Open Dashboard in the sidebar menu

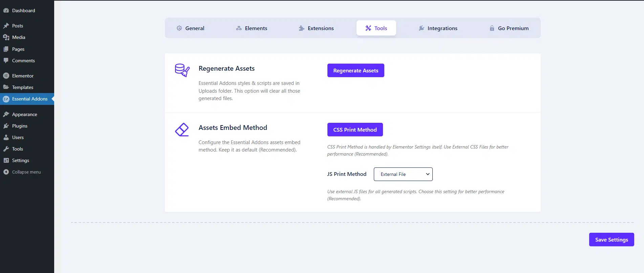click(x=27, y=10)
